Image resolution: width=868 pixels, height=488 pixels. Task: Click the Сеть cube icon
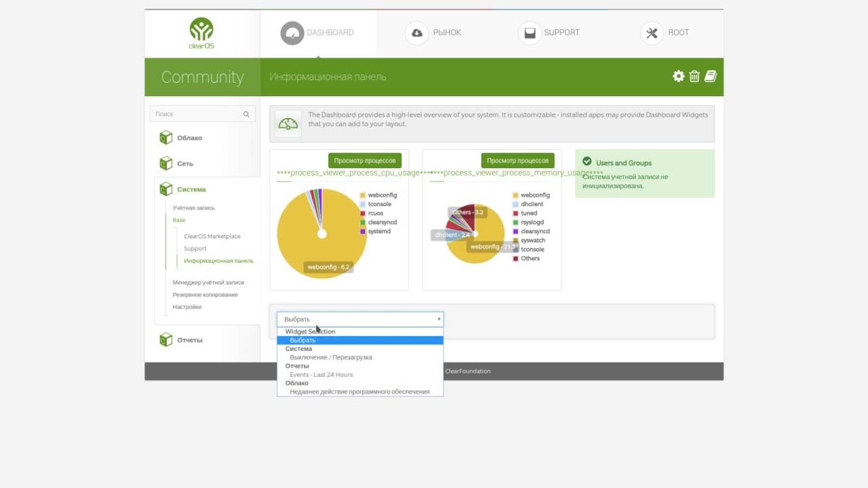point(165,163)
